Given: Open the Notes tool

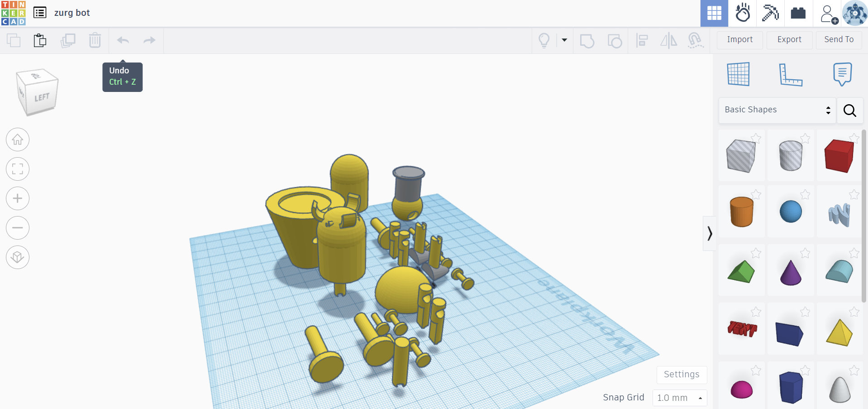Looking at the screenshot, I should [842, 74].
